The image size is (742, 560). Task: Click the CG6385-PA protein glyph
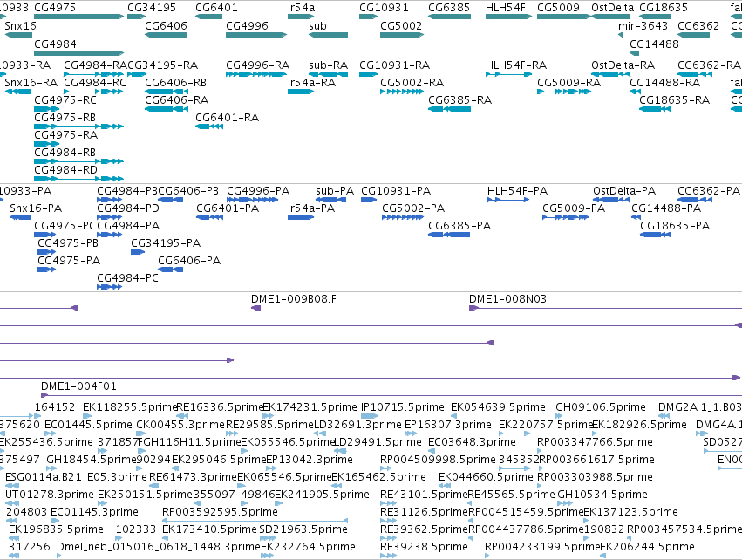(x=449, y=235)
